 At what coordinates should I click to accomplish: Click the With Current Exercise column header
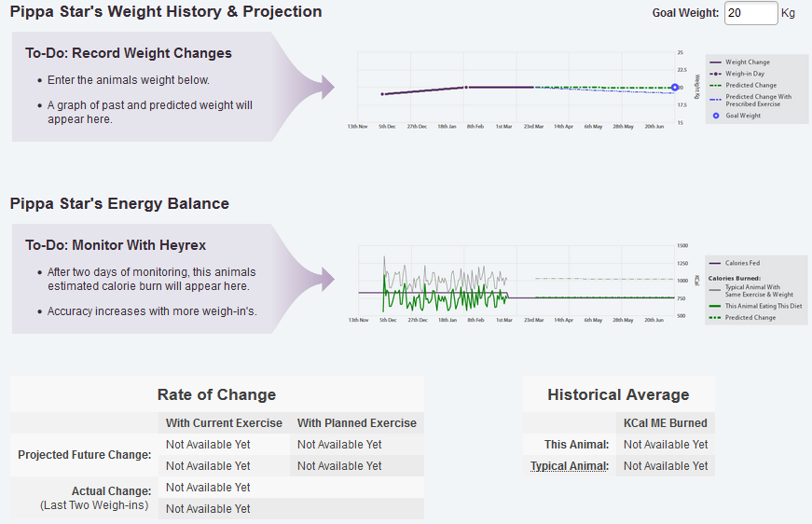(224, 423)
